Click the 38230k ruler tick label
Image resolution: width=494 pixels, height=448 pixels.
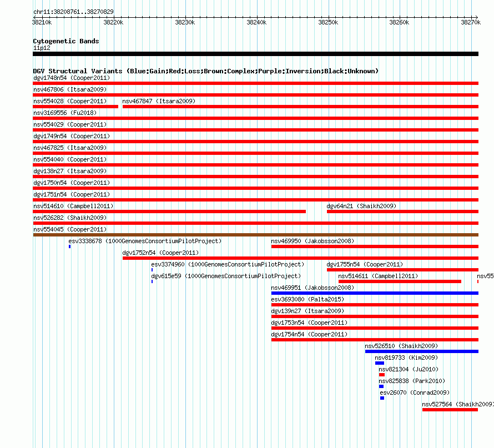point(185,22)
